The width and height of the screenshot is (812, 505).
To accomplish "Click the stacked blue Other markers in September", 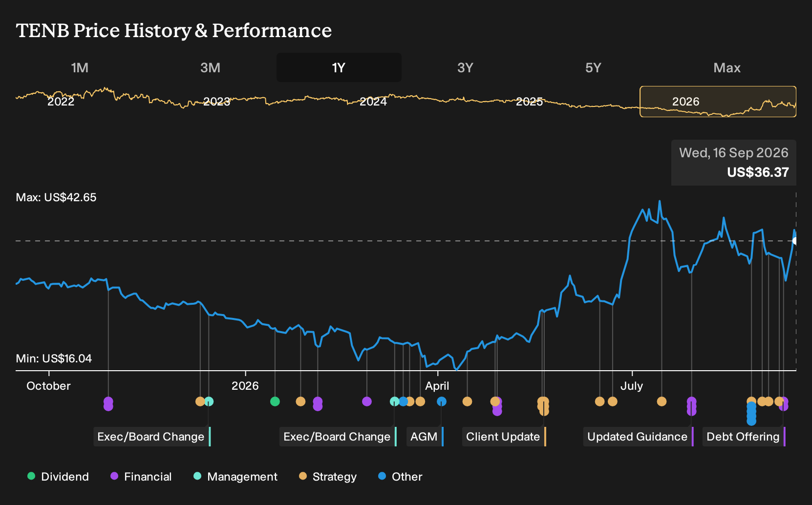I will click(x=751, y=413).
